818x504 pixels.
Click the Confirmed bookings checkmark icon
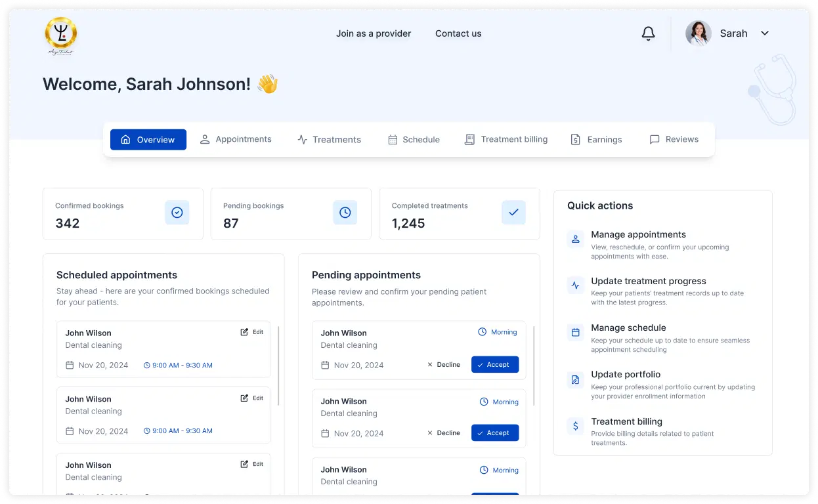[177, 213]
